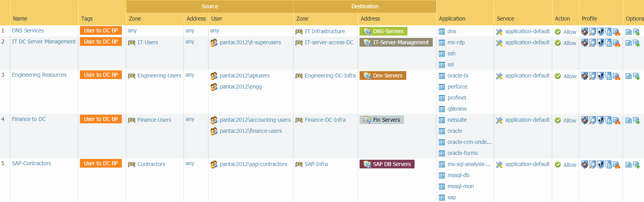Open the DNS Services rule name
Screen dimensions: 644x202
[x=28, y=30]
